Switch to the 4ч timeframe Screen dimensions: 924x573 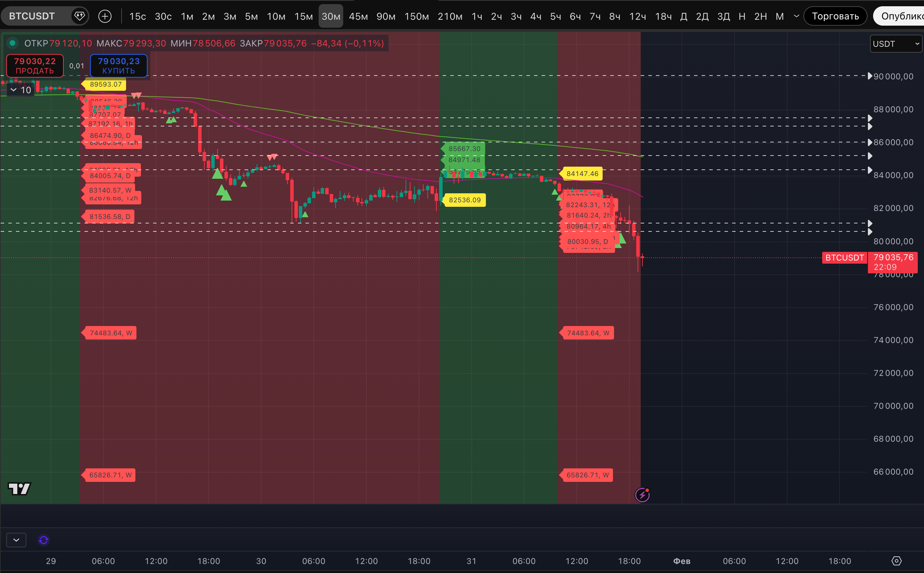pyautogui.click(x=535, y=16)
